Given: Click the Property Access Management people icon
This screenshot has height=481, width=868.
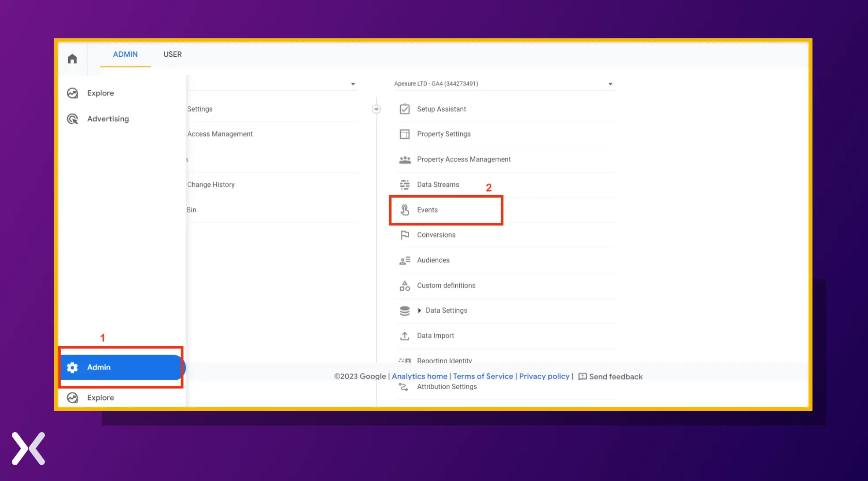Looking at the screenshot, I should click(405, 159).
